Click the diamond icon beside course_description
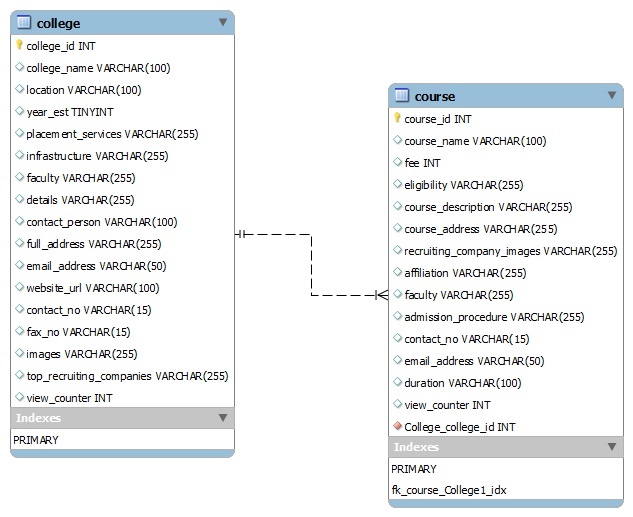Viewport: 633px width, 517px height. [398, 206]
